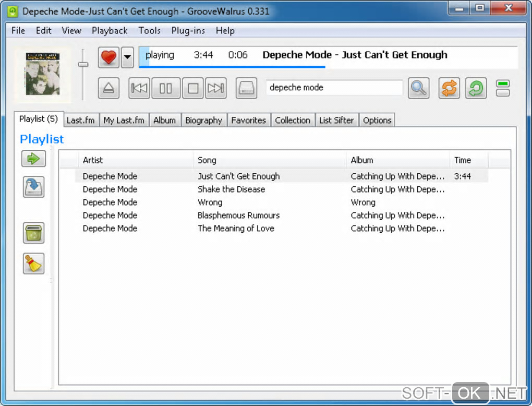Close the GrooveWalrus window
The width and height of the screenshot is (532, 406).
pos(508,8)
